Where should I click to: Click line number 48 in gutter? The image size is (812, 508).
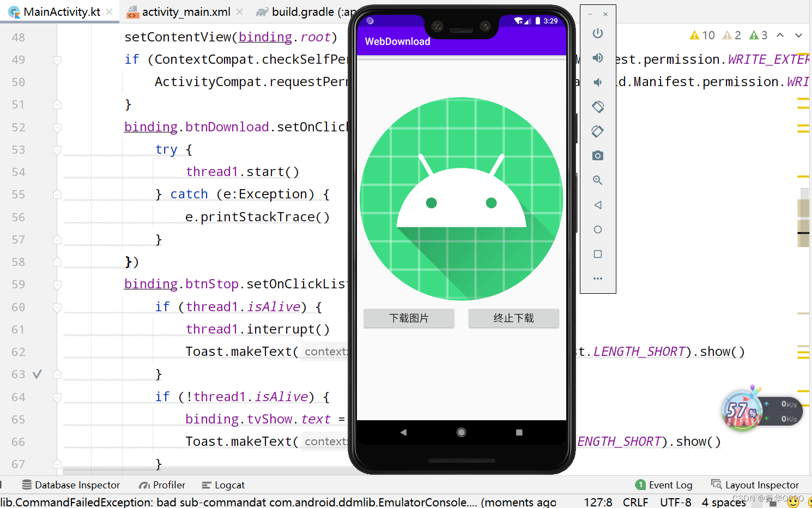(x=19, y=38)
